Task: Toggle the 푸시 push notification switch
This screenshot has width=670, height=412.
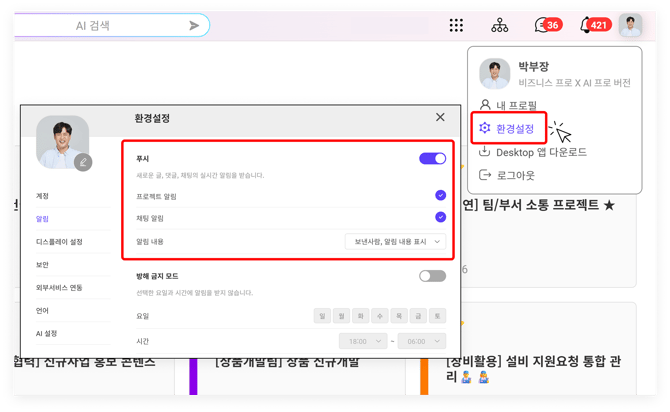Action: tap(432, 158)
